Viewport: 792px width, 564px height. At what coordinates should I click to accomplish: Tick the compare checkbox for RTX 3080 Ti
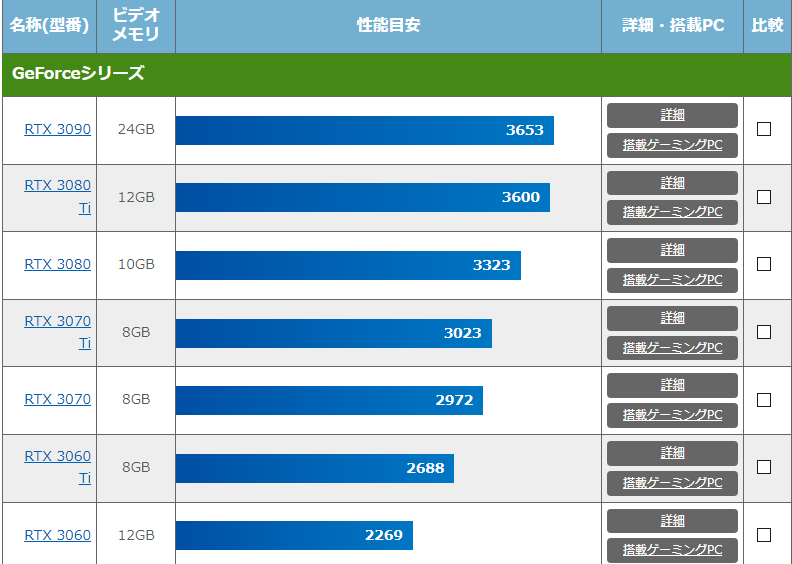click(764, 196)
